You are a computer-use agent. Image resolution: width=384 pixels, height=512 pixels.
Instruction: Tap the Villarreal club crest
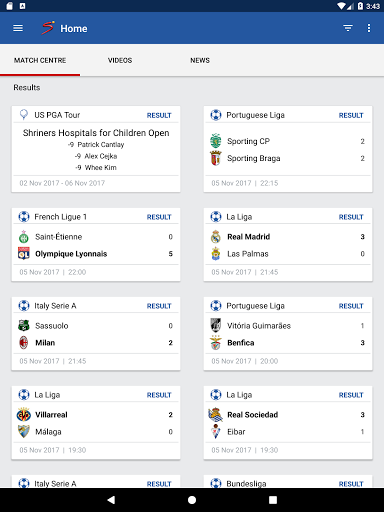24,415
